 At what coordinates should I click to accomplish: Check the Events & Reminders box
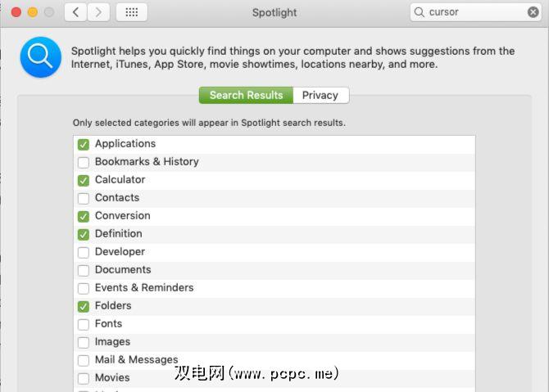tap(84, 288)
